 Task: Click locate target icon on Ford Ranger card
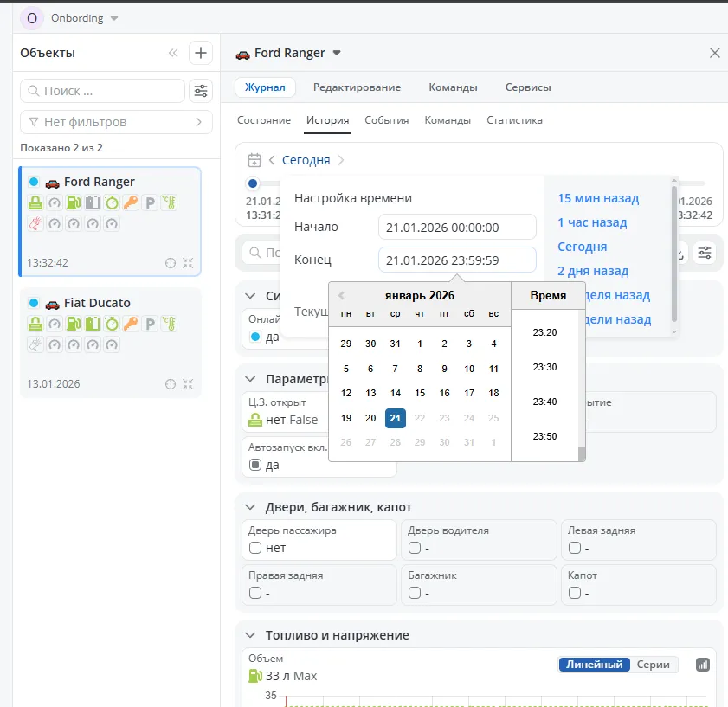(171, 263)
